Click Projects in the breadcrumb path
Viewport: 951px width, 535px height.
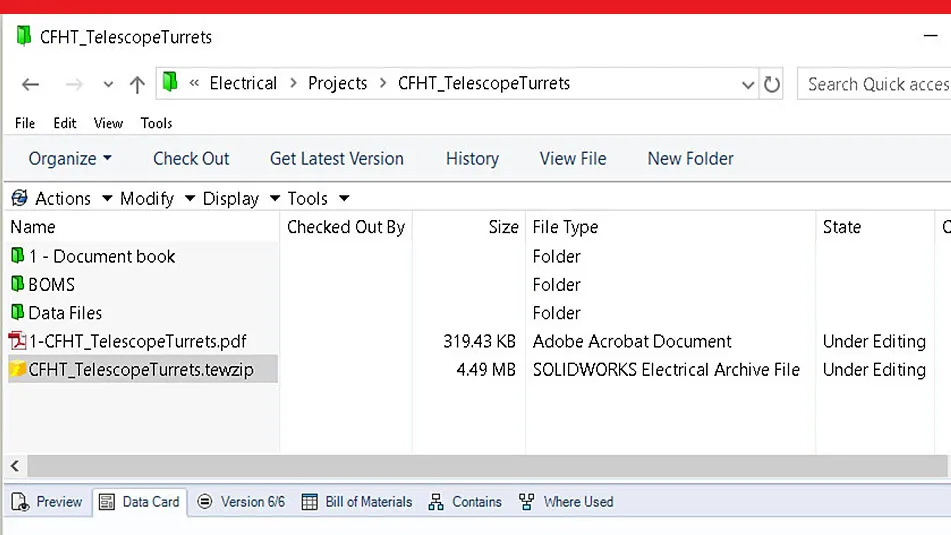338,83
